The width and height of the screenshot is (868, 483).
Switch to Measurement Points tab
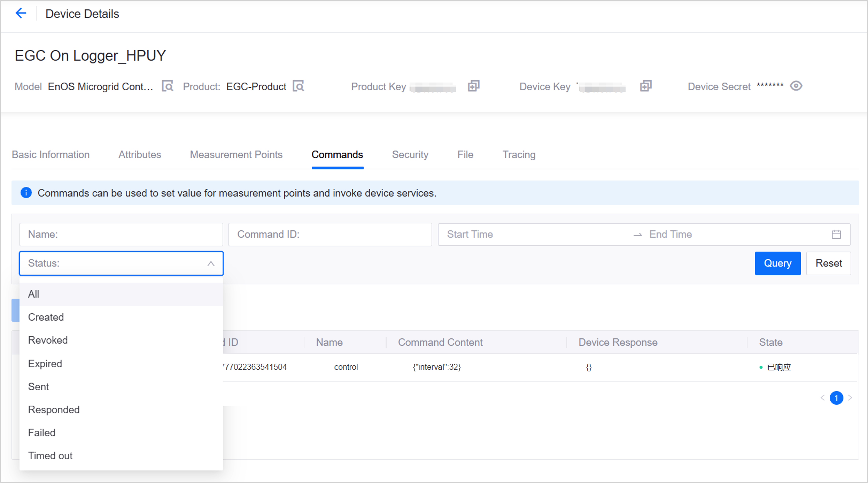236,154
